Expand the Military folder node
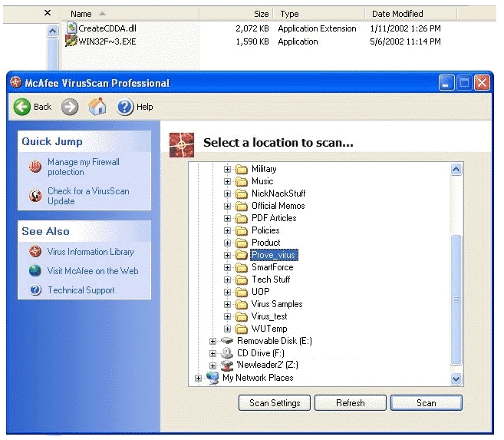504x440 pixels. (x=227, y=169)
